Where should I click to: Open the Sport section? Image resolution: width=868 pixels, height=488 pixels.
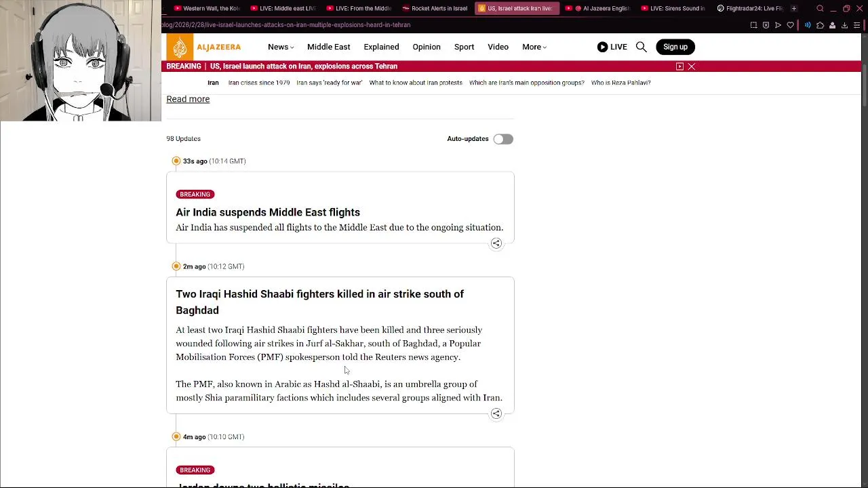tap(464, 47)
